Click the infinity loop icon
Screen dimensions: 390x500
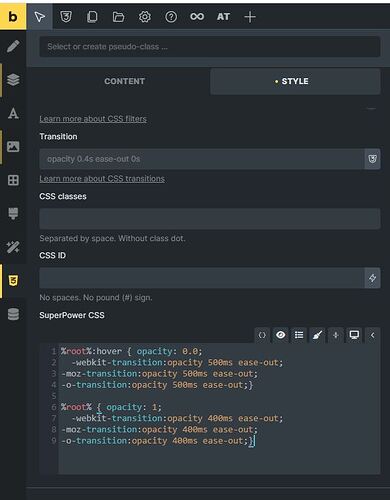197,17
